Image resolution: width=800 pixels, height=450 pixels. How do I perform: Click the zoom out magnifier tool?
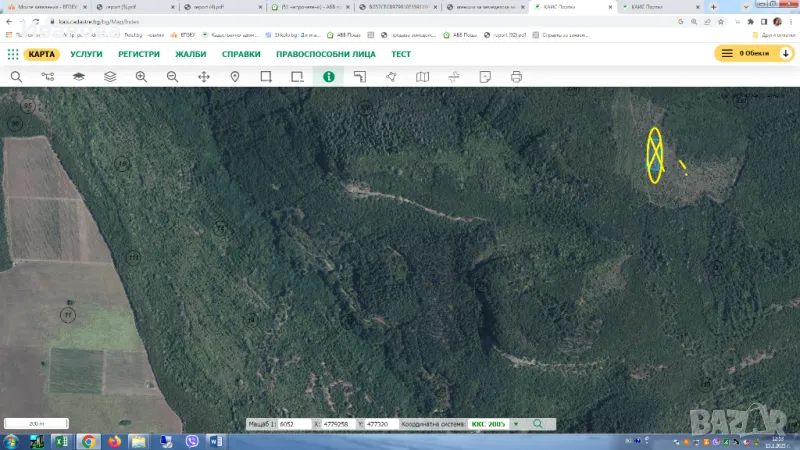pyautogui.click(x=172, y=76)
